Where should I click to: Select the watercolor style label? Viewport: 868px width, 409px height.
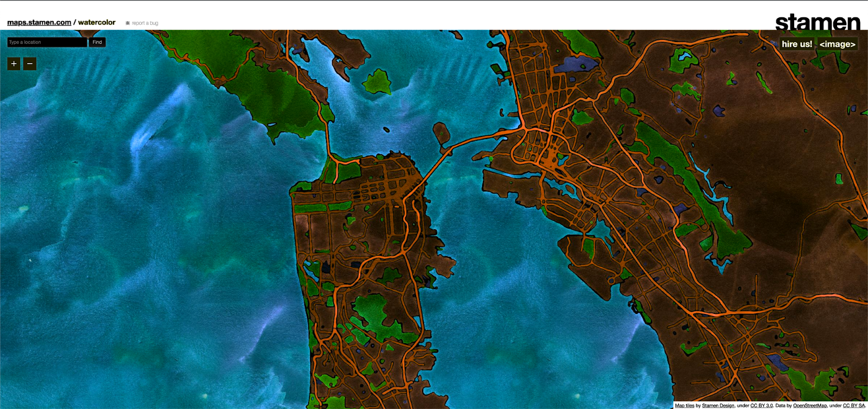pos(97,22)
